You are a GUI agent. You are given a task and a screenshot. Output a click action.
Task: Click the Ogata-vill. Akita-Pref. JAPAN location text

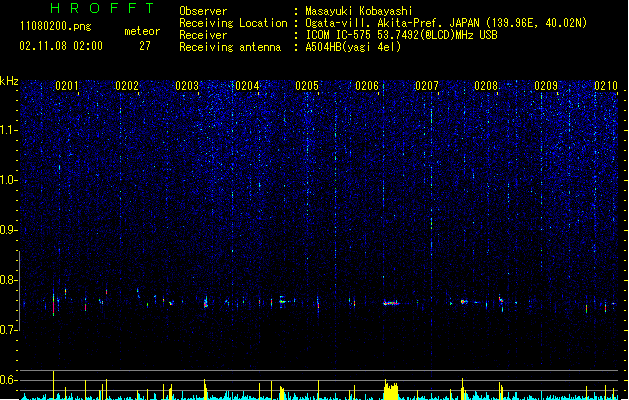coord(446,23)
